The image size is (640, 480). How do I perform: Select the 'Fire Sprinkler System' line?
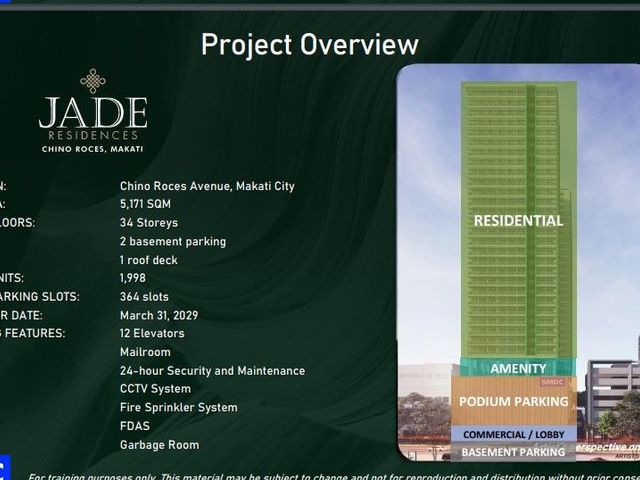coord(179,407)
